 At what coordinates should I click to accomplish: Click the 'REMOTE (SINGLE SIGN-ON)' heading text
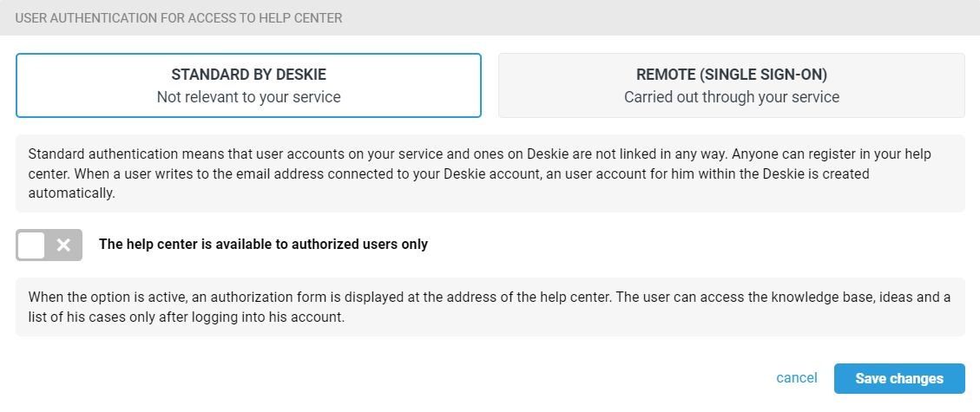click(x=731, y=75)
